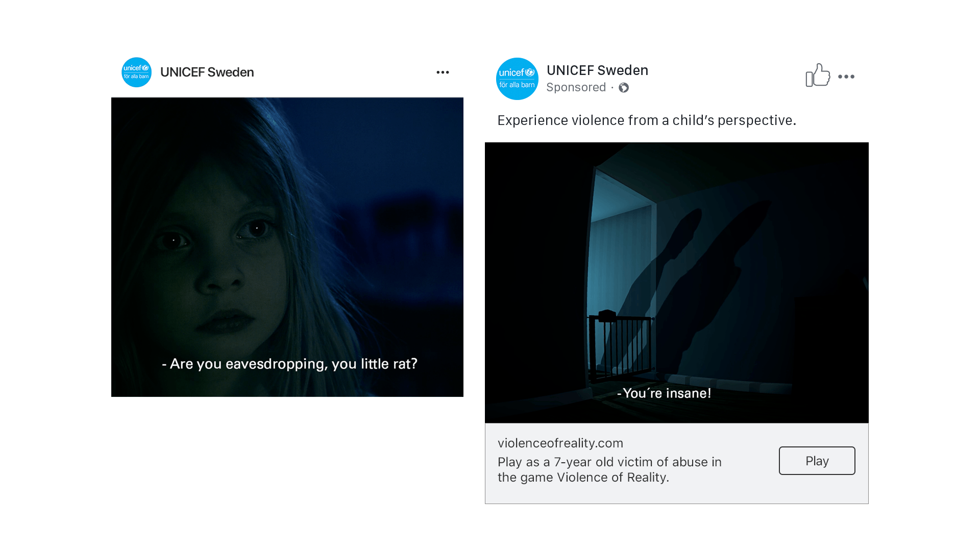
Task: Click "Experience violence from a child's perspective" text
Action: pyautogui.click(x=647, y=120)
